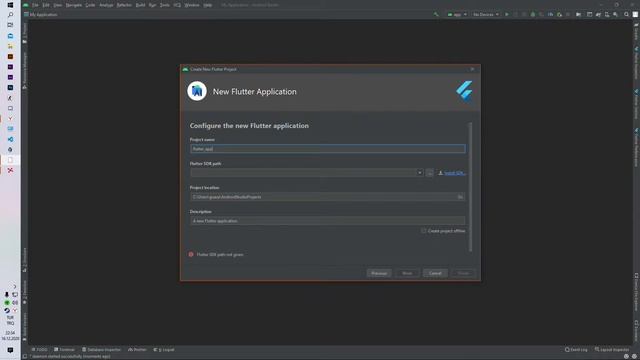Screen dimensions: 640x360
Task: Click the Cancel button in the dialog
Action: click(x=435, y=273)
